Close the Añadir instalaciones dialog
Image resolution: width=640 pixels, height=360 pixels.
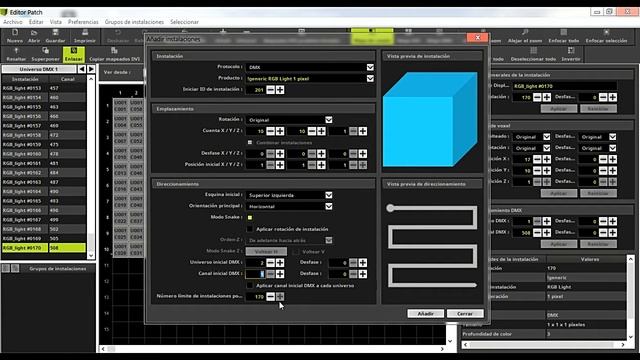(x=478, y=38)
